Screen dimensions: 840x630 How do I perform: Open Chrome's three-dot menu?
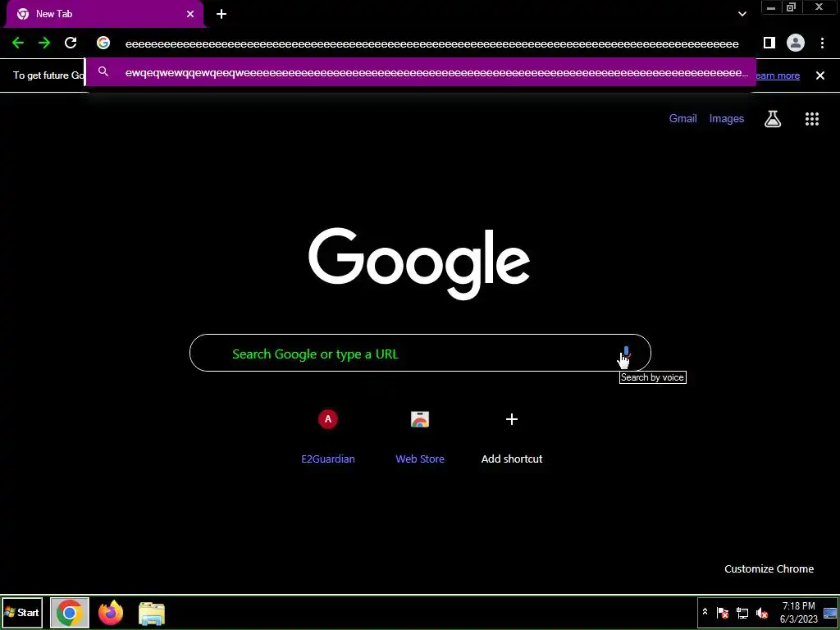(x=822, y=43)
